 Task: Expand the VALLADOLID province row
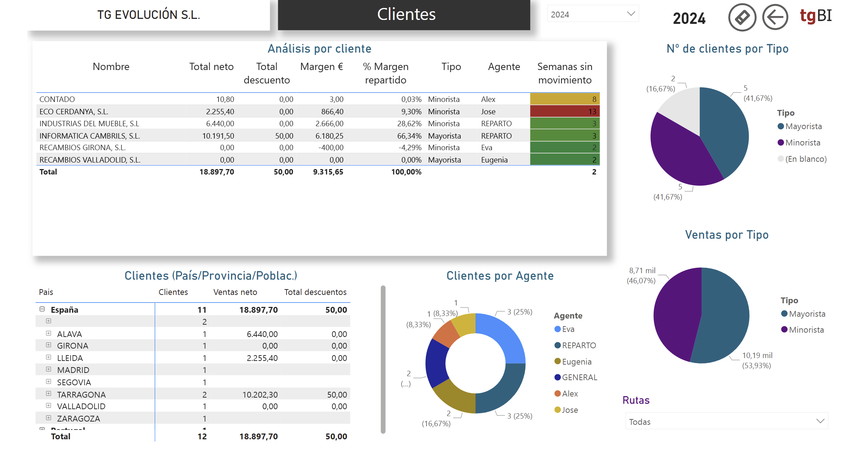pyautogui.click(x=49, y=406)
